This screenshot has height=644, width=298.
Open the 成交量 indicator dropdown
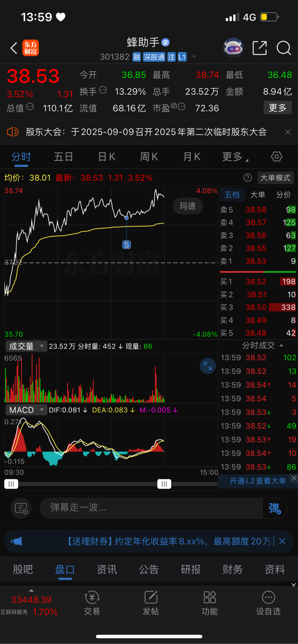pos(26,346)
